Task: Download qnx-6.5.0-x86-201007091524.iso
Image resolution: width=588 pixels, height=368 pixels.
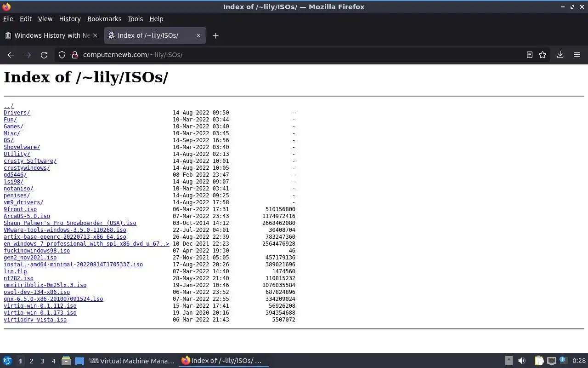Action: [53, 299]
